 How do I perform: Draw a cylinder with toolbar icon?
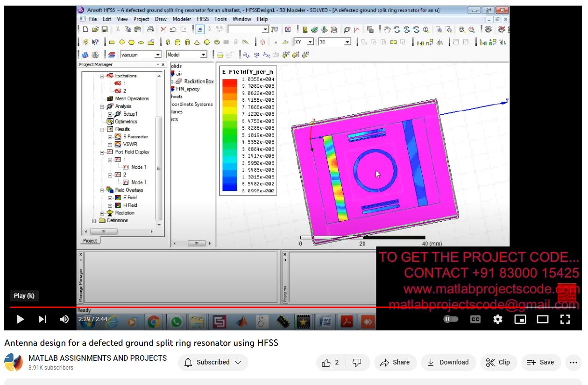177,42
